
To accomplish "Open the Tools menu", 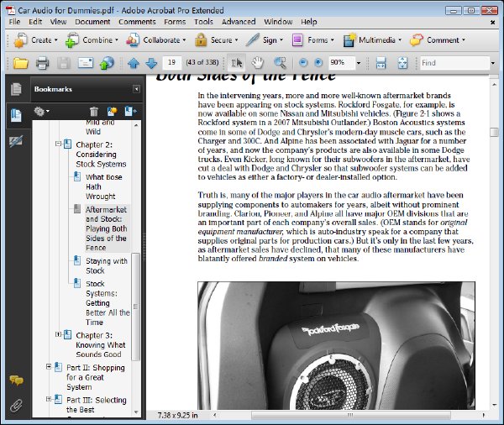I will coord(203,22).
